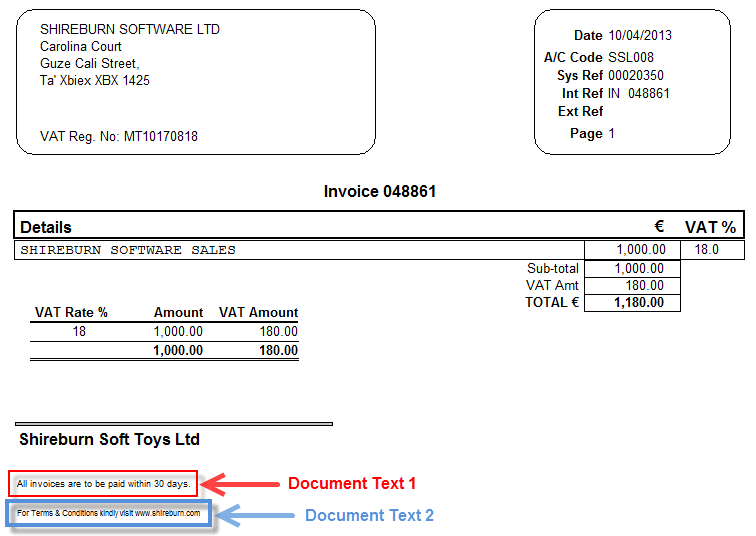Click the address line Ta' Xbiex XBX 1425

pyautogui.click(x=94, y=80)
